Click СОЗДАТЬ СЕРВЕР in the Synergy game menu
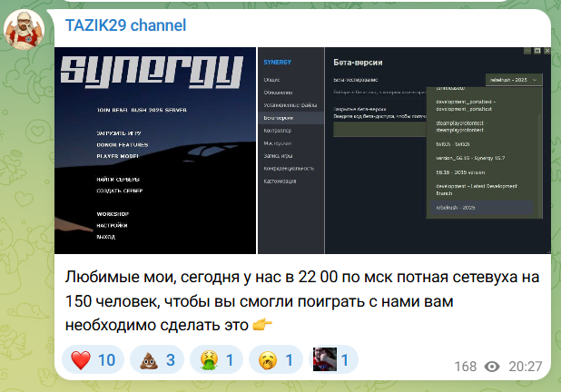The height and width of the screenshot is (392, 561). [120, 191]
